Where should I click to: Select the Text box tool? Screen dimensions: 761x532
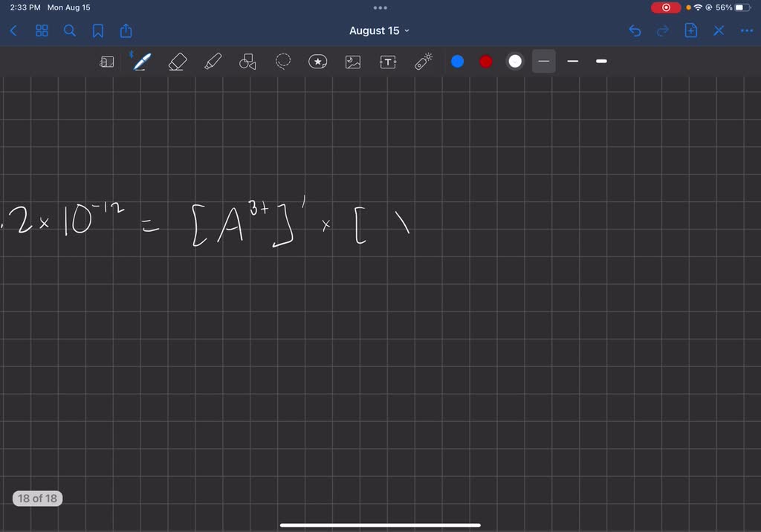tap(387, 62)
